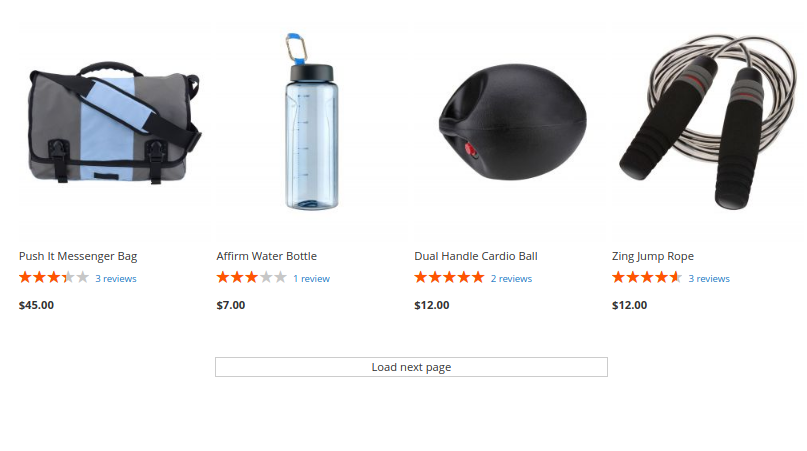
Task: Click the Cardio Ball five-star rating
Action: (449, 278)
